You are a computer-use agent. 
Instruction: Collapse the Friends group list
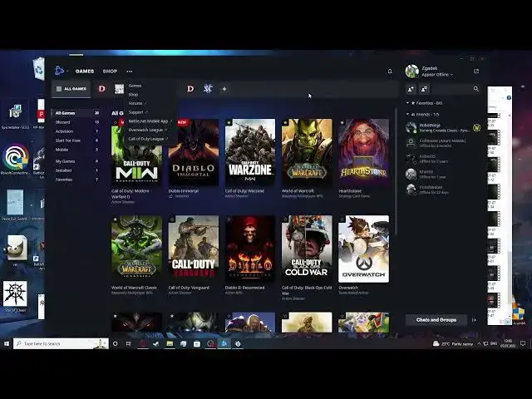(x=407, y=115)
